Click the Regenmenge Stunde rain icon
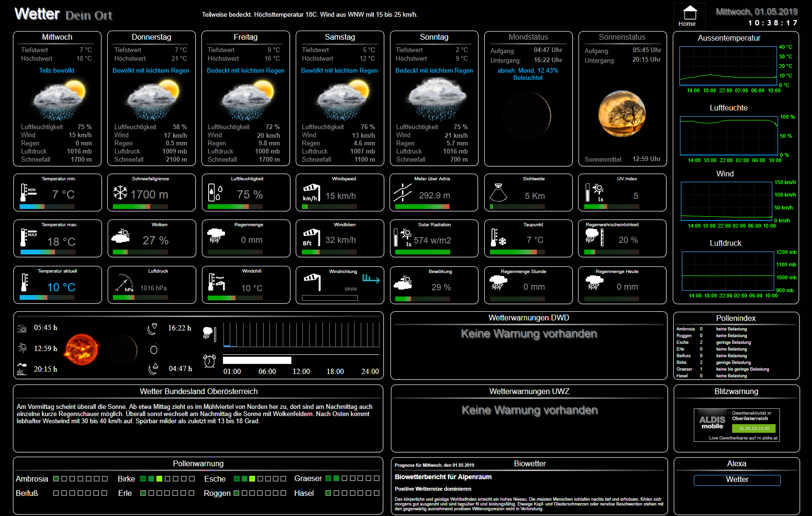The width and height of the screenshot is (812, 516). tap(498, 283)
